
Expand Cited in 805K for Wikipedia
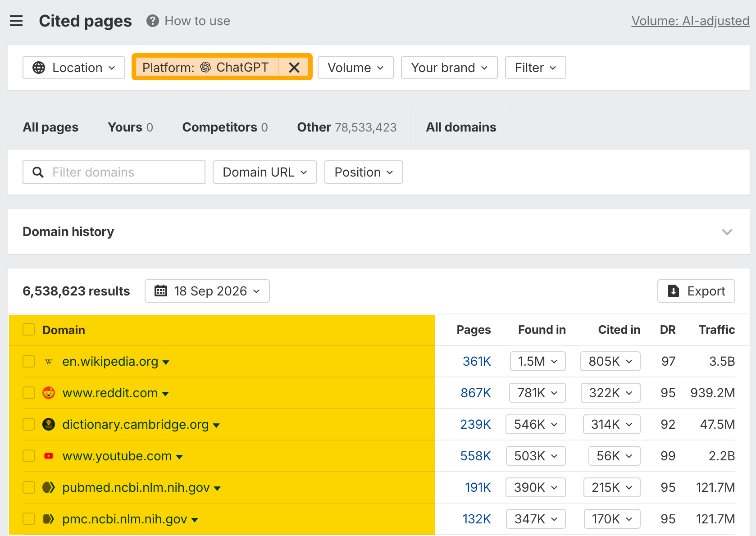610,361
